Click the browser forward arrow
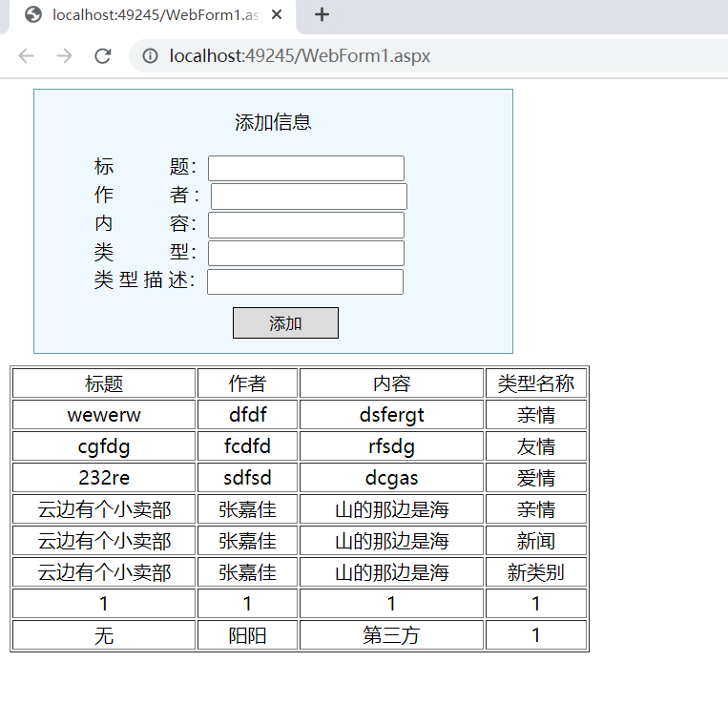The width and height of the screenshot is (728, 703). tap(64, 56)
